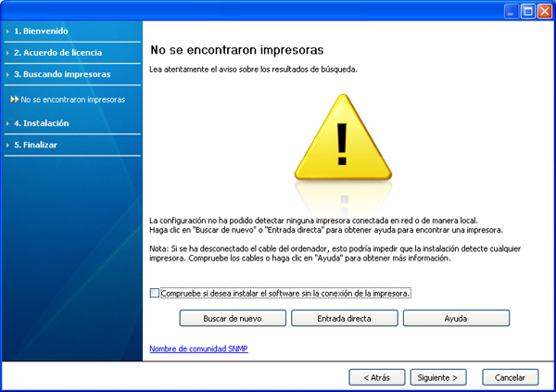Click the Nota: Si se ha desconectado paragraph
The height and width of the screenshot is (392, 556).
tap(335, 253)
